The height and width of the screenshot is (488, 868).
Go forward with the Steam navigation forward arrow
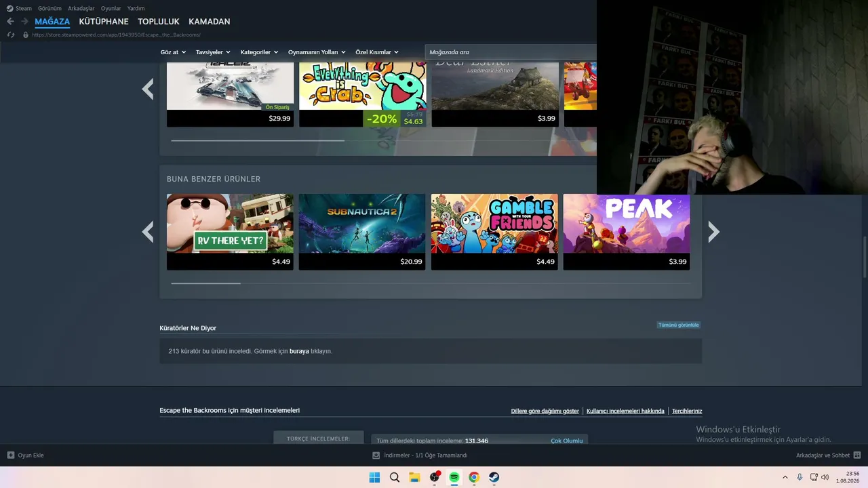(24, 22)
